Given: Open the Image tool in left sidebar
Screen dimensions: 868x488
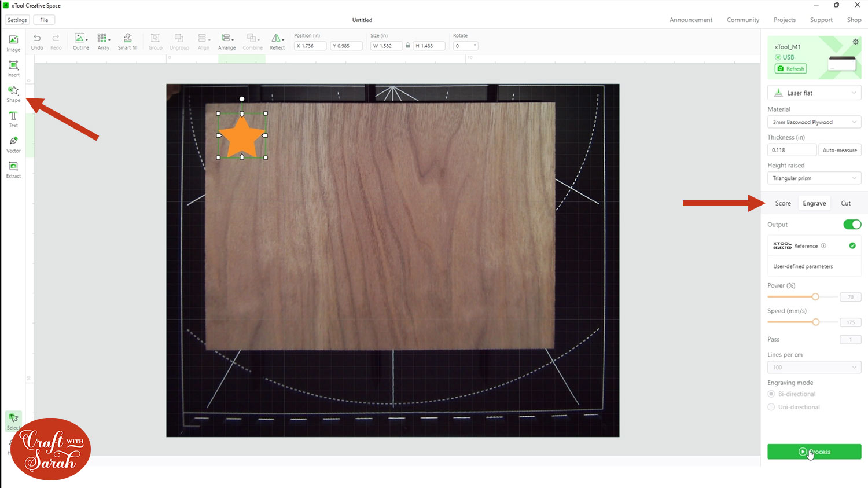Looking at the screenshot, I should (13, 43).
